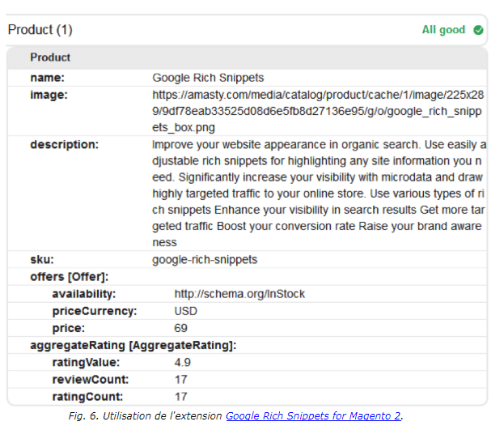Click the description text starting with Improve your website
Screen dimensions: 504x430
[x=319, y=194]
